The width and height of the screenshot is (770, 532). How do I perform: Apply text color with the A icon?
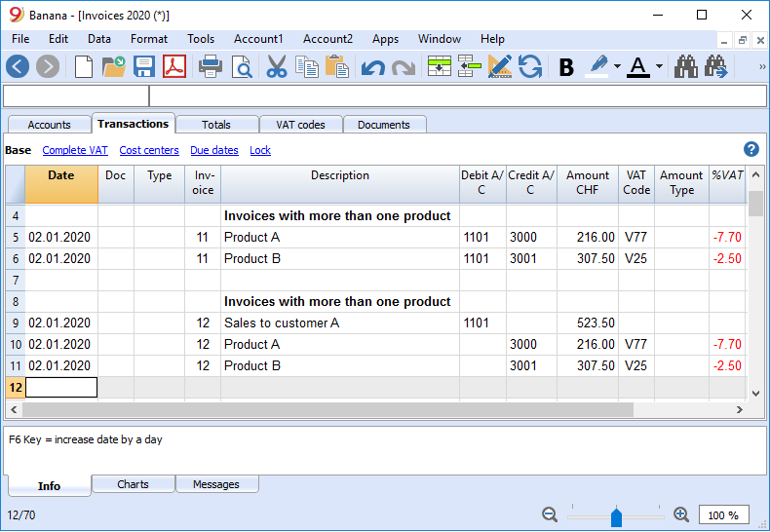(x=637, y=66)
